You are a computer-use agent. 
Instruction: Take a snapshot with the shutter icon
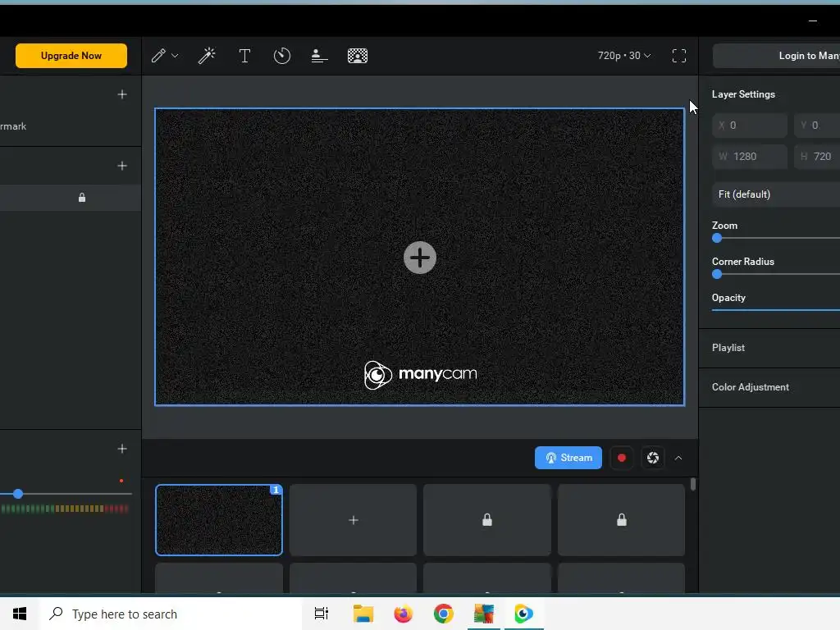[652, 458]
